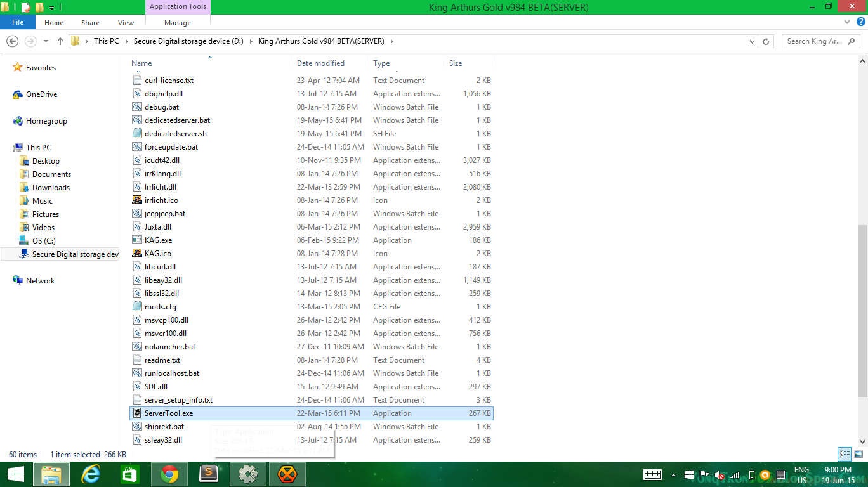Viewport: 868px width, 487px height.
Task: Switch to the View ribbon tab
Action: point(126,23)
